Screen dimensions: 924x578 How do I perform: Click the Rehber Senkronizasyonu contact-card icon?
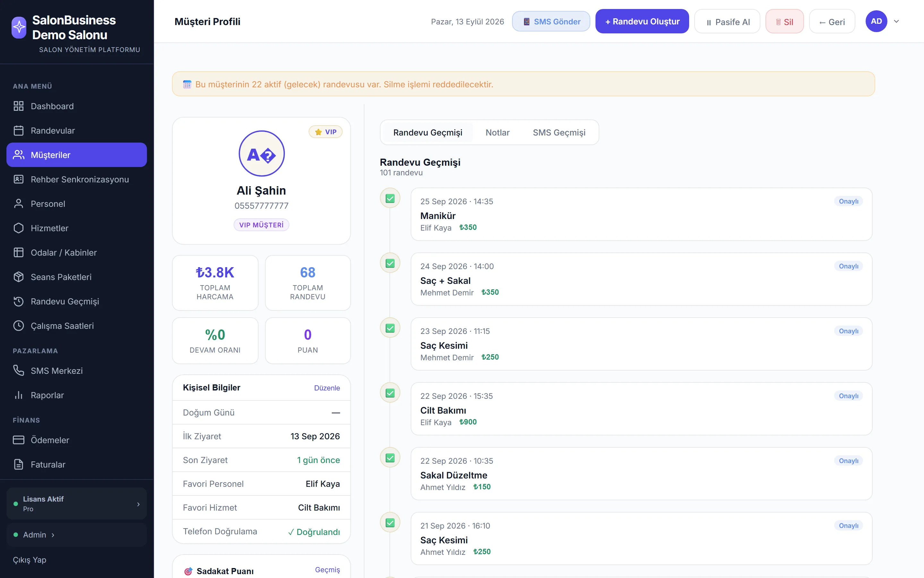click(18, 179)
